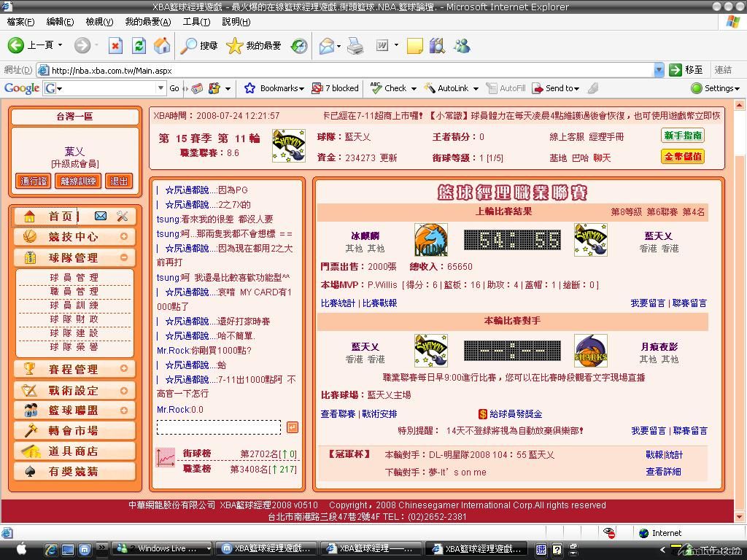Click the Edit with Word icon
747x560 pixels.
tap(382, 46)
